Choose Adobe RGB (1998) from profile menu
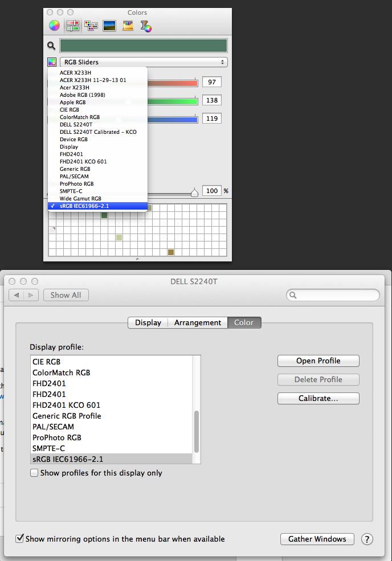 98,95
